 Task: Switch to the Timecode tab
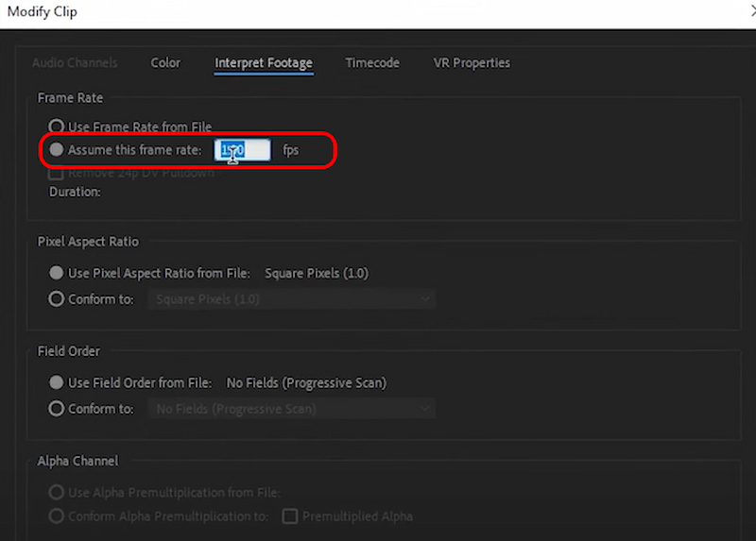pos(372,62)
